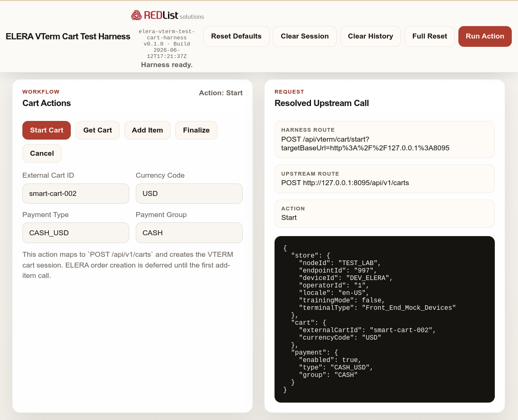Click the "Resolved Upstream Call" heading
The width and height of the screenshot is (518, 420).
pos(322,103)
